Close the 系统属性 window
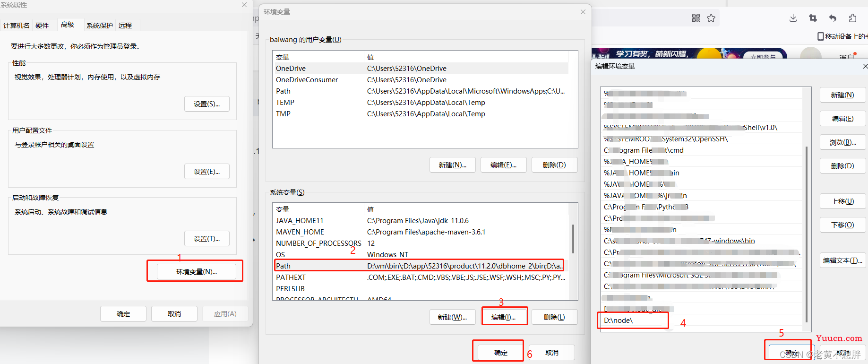The height and width of the screenshot is (364, 868). pyautogui.click(x=244, y=5)
